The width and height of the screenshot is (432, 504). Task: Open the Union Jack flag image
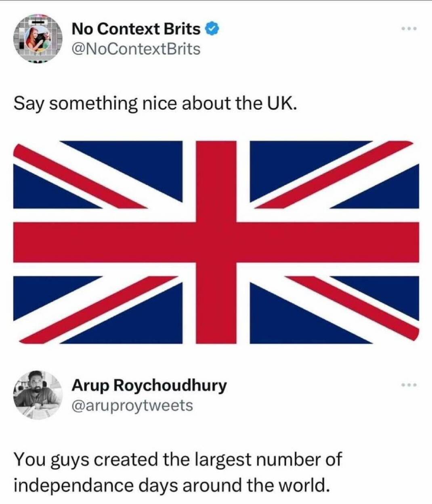[x=216, y=242]
